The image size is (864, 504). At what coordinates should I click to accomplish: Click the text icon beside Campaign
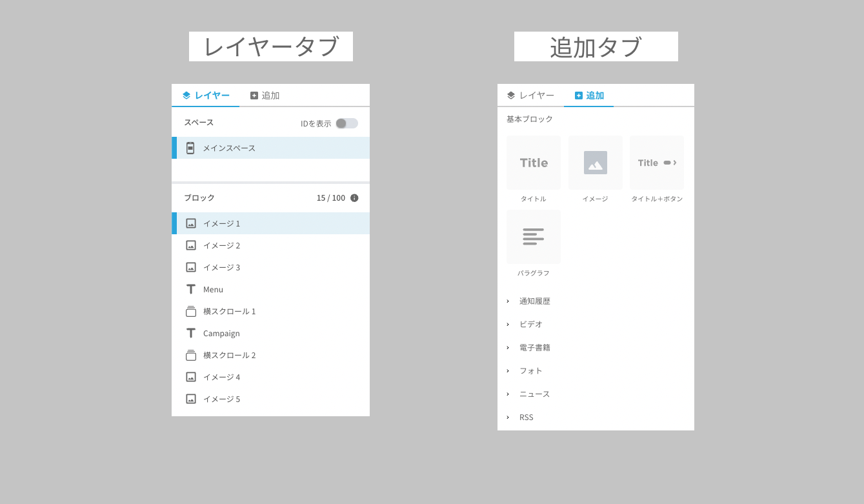[x=191, y=333]
